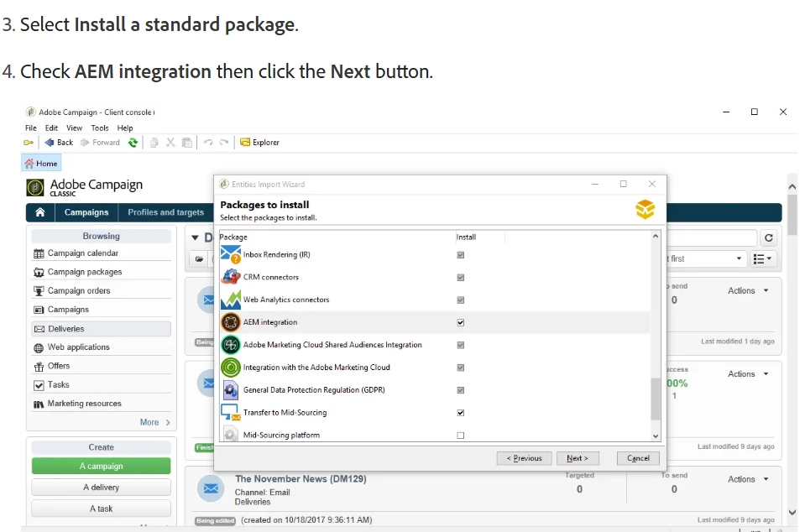Click the refresh list icon at top right

(x=769, y=237)
